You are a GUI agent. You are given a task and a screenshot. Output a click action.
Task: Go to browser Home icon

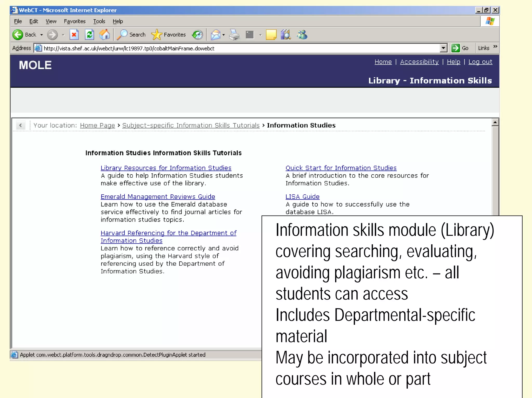tap(105, 35)
